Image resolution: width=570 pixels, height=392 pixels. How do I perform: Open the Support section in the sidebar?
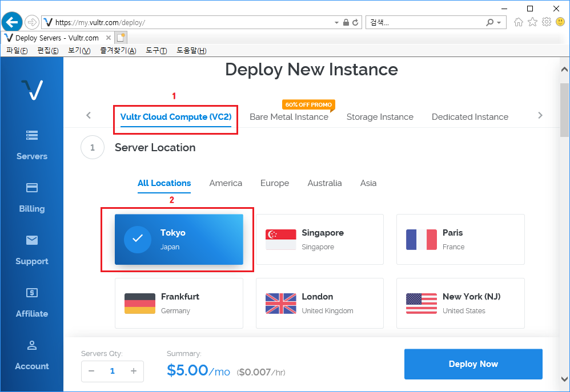(32, 250)
